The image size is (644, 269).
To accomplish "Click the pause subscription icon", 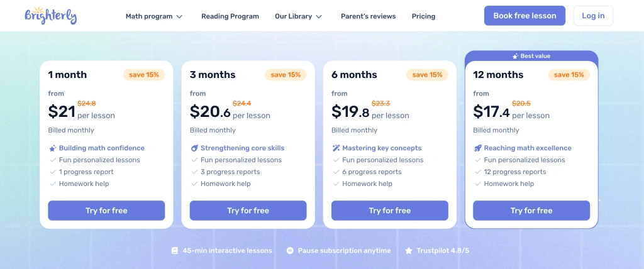I will [290, 250].
